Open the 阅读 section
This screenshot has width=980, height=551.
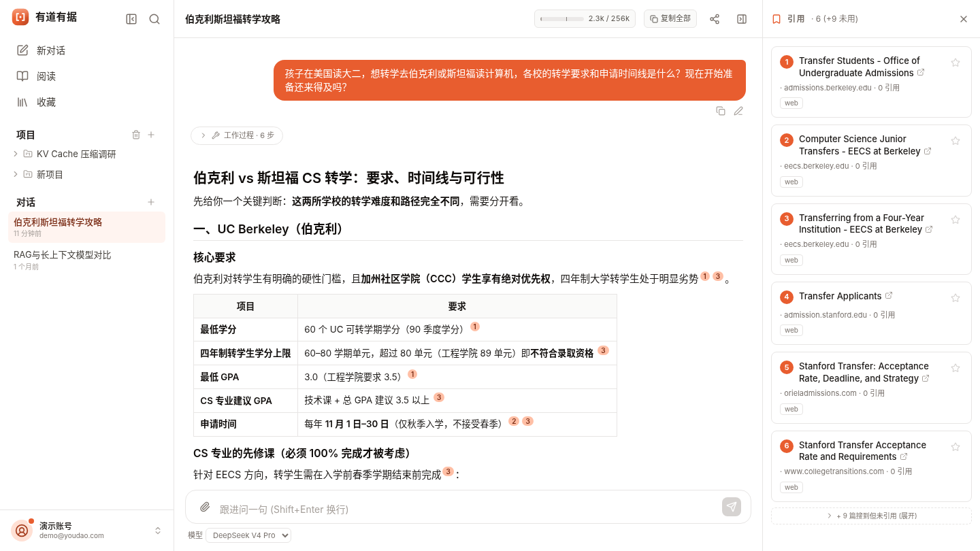tap(86, 76)
